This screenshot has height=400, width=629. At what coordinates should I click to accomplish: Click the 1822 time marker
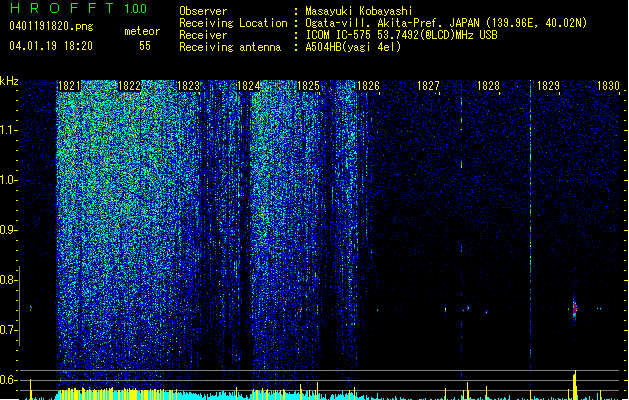(x=130, y=86)
